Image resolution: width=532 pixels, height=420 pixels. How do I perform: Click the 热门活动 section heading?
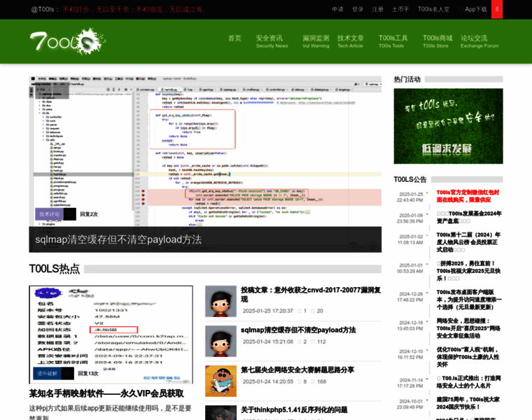[x=407, y=79]
